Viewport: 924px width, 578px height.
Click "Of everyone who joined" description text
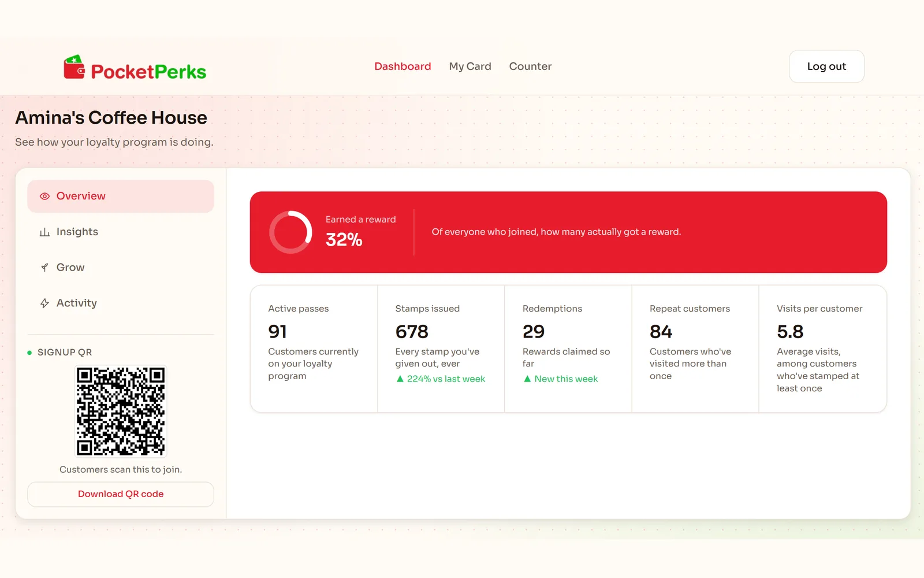tap(556, 232)
